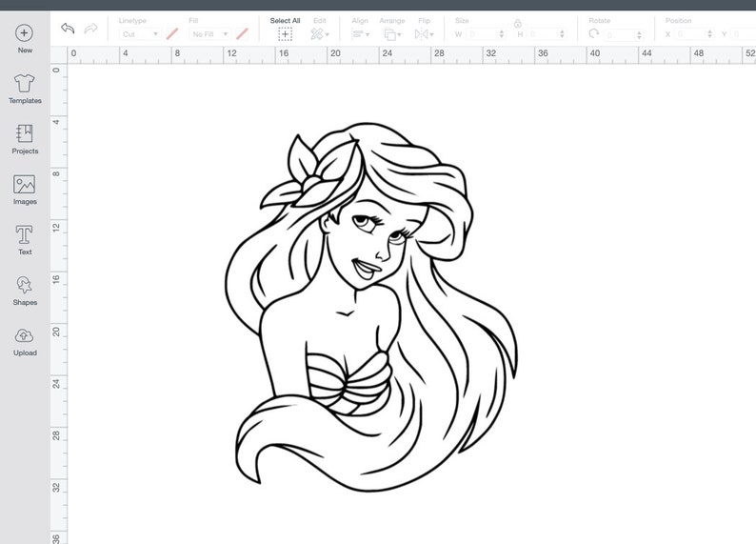Click the Width size field
This screenshot has height=544, width=756.
click(x=482, y=34)
